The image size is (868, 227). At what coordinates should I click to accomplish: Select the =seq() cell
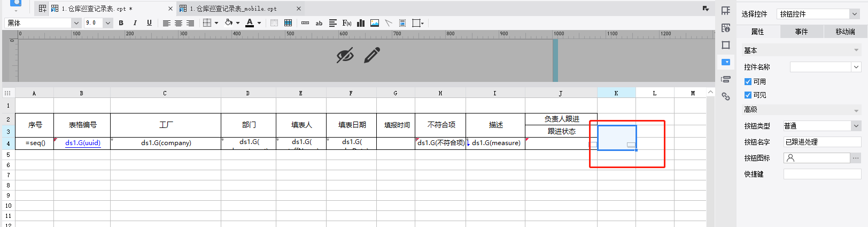[35, 143]
